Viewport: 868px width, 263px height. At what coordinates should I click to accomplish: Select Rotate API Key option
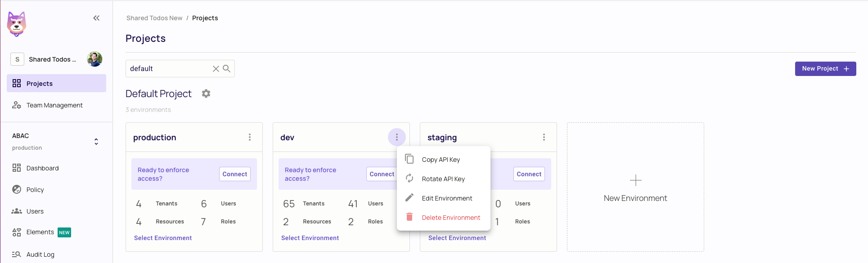point(444,179)
